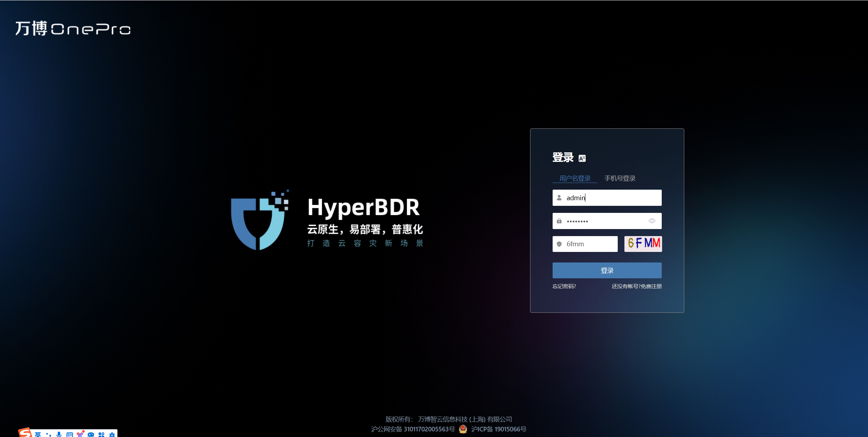Click the Sogou S input method logo
The height and width of the screenshot is (437, 868).
pos(25,432)
